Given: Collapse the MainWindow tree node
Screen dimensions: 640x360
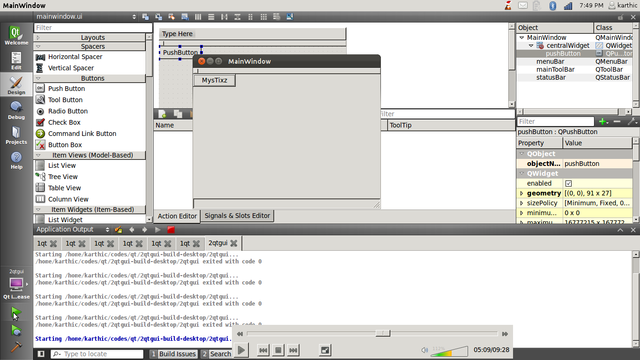Looking at the screenshot, I should pyautogui.click(x=522, y=37).
